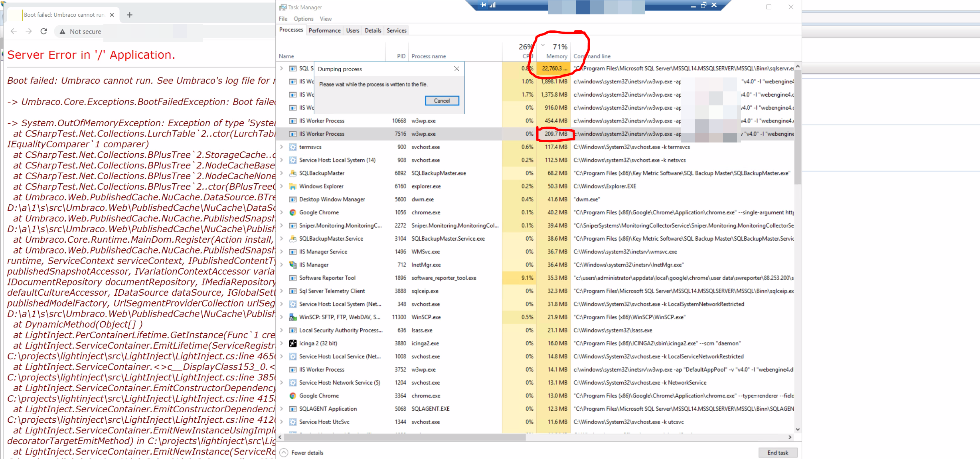
Task: Cancel the dumping process operation
Action: 442,101
